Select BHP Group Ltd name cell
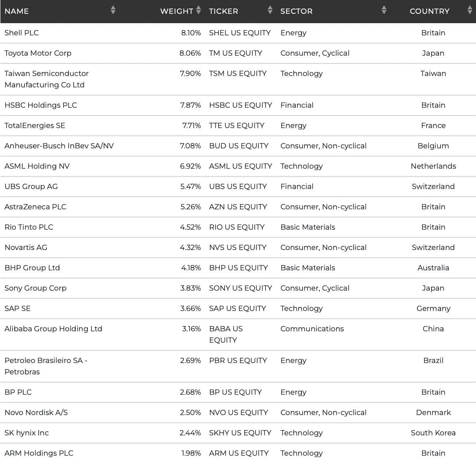The width and height of the screenshot is (476, 461). (x=32, y=268)
